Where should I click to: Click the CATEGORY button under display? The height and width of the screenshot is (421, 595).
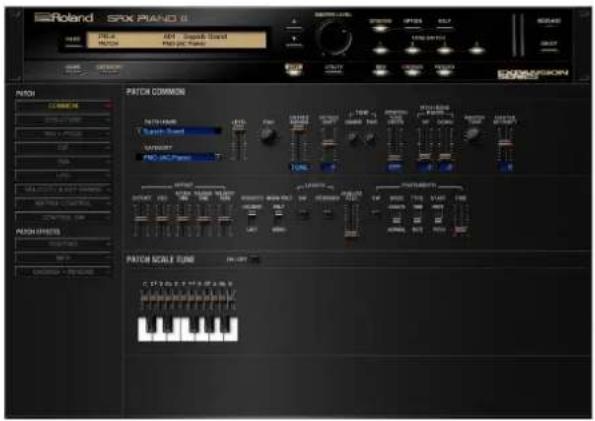pos(109,69)
